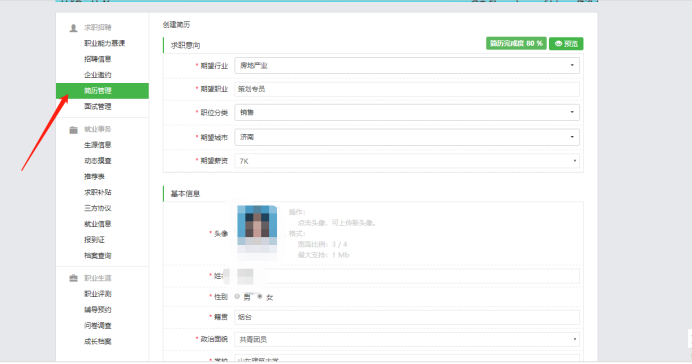Click the 就业事务 section header text
Screen dimensions: 692x364
pyautogui.click(x=98, y=129)
